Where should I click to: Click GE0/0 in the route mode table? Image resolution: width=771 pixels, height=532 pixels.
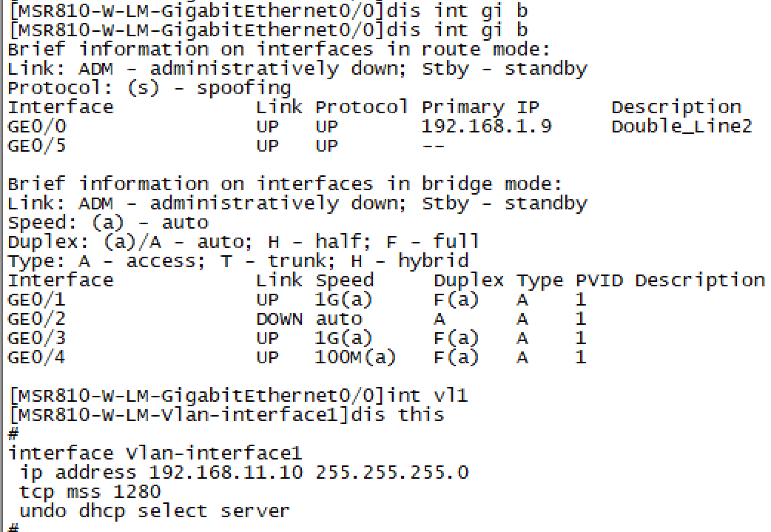coord(36,127)
